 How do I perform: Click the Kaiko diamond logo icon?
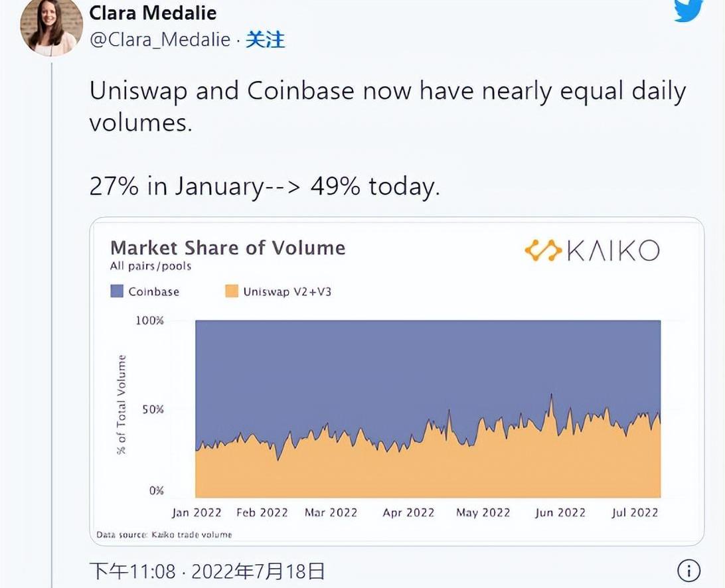point(542,251)
